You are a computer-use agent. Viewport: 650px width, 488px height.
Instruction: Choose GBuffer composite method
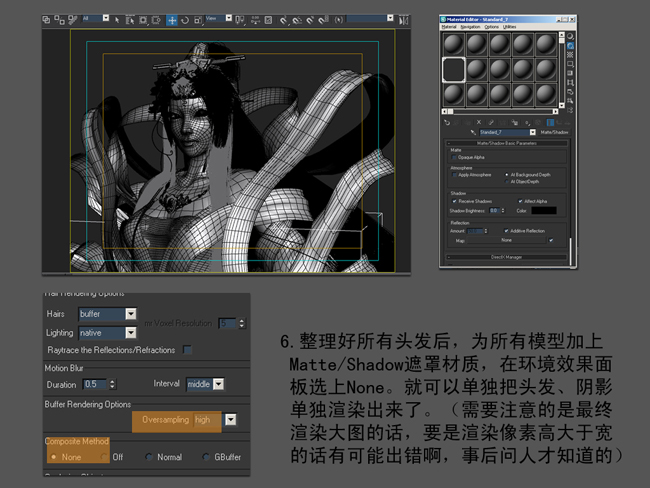point(206,457)
